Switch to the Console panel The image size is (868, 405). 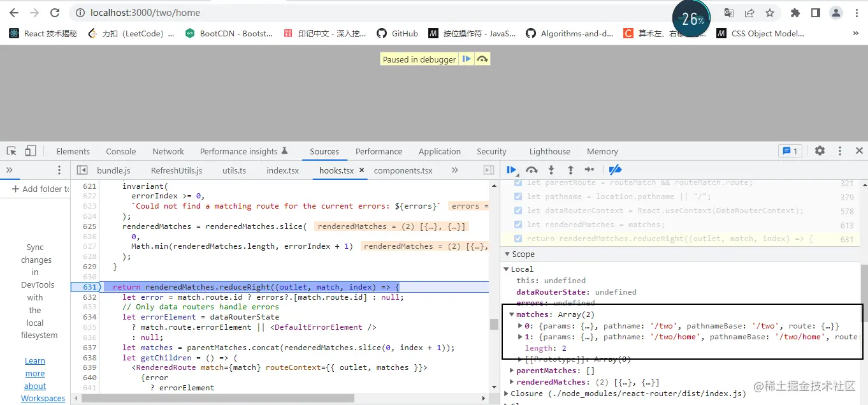click(x=120, y=151)
